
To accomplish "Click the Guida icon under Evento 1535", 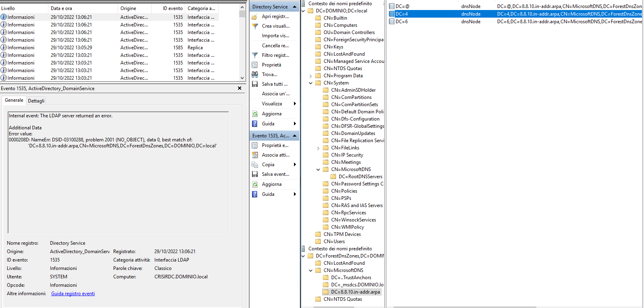I will point(254,194).
